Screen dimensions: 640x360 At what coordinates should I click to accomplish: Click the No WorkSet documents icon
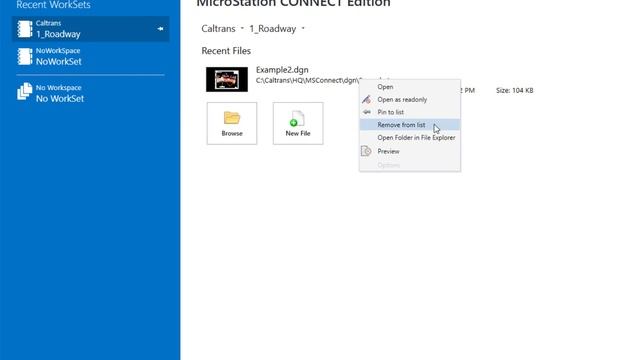point(24,91)
